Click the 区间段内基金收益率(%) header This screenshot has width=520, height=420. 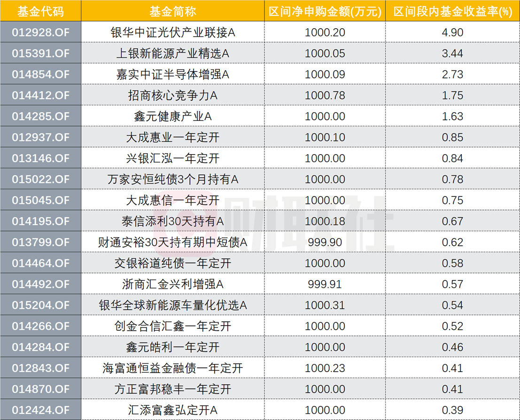point(453,12)
